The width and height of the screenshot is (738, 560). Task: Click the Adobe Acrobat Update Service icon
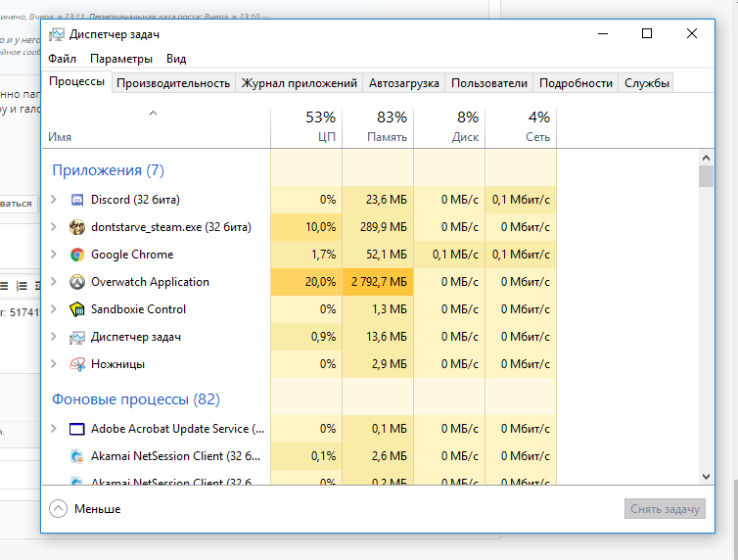(x=77, y=429)
